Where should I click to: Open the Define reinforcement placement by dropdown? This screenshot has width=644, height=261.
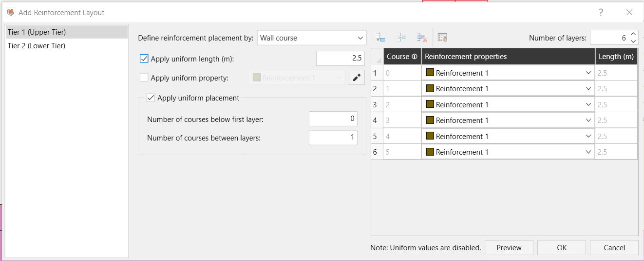pos(311,38)
